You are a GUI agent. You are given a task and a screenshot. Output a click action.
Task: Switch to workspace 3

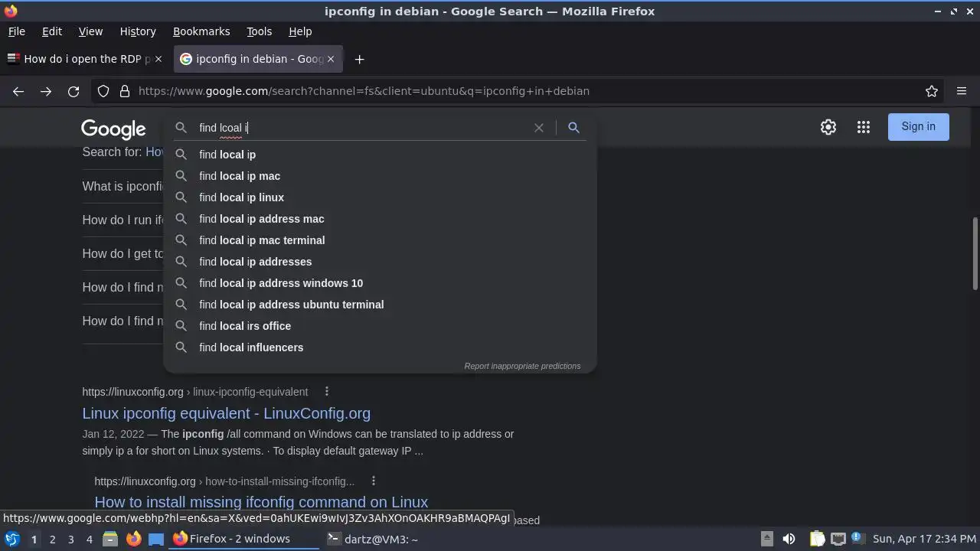(x=70, y=539)
